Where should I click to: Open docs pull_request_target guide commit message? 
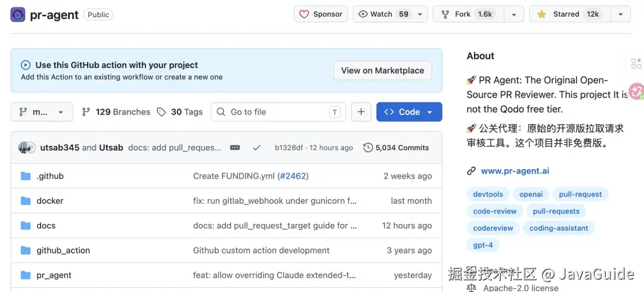(275, 225)
